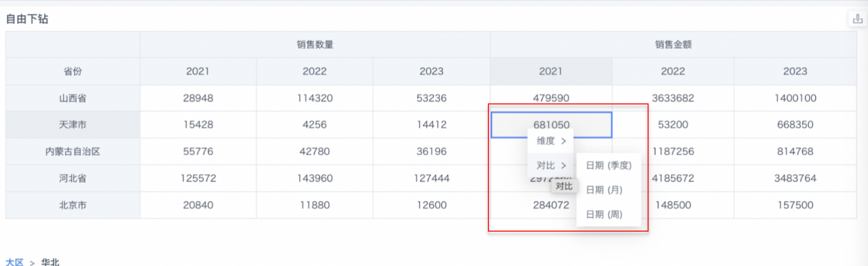This screenshot has width=868, height=266.
Task: Expand the 维度 submenu
Action: point(551,141)
